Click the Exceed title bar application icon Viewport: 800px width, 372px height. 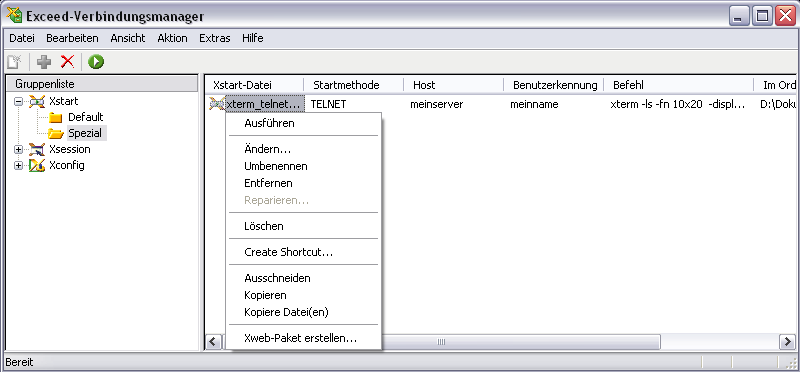(14, 16)
